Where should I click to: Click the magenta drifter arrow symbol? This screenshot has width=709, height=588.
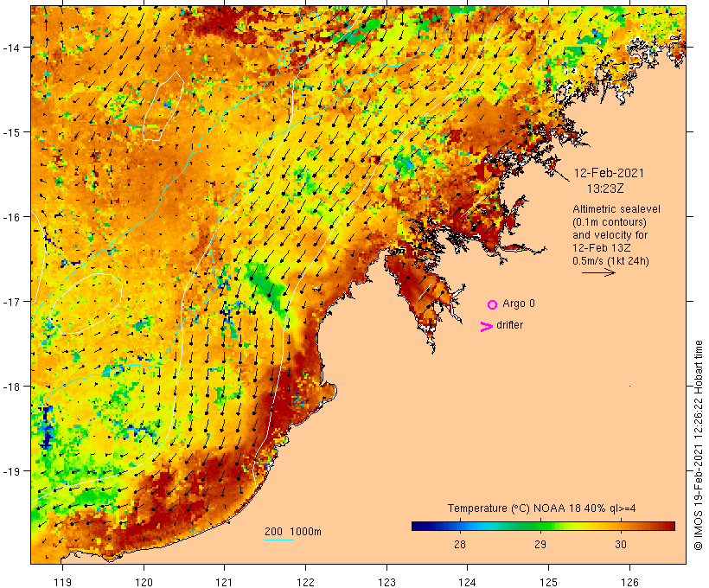pos(487,327)
